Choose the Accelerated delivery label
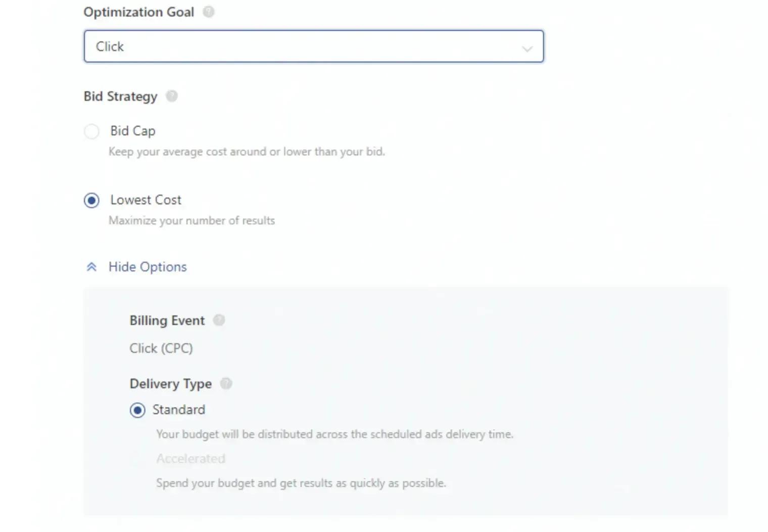 point(190,459)
